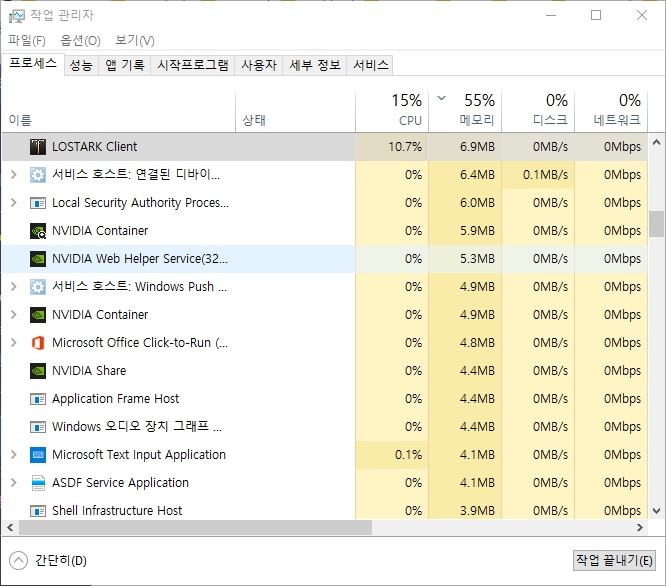The image size is (666, 586).
Task: Select the NVIDIA Share process name
Action: click(x=89, y=371)
